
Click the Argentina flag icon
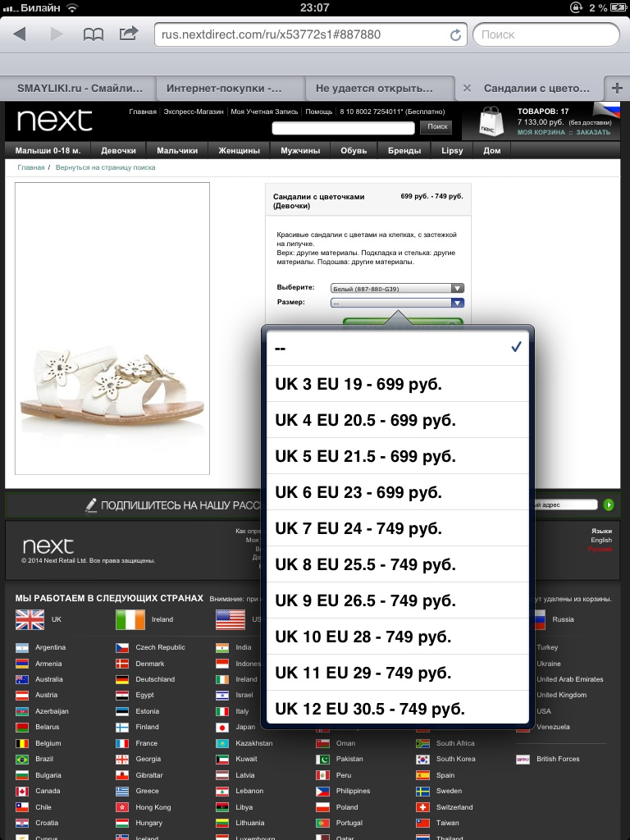click(x=22, y=648)
